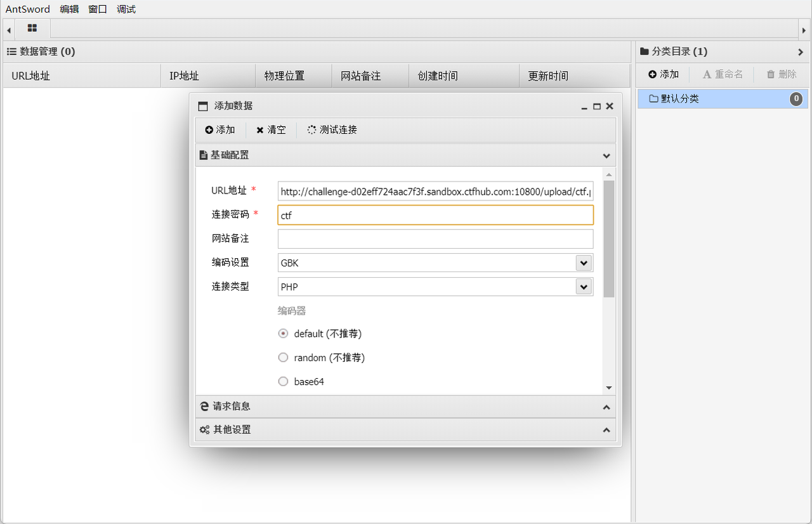Open the connection type PHP dropdown
Viewport: 812px width, 524px height.
pyautogui.click(x=583, y=287)
